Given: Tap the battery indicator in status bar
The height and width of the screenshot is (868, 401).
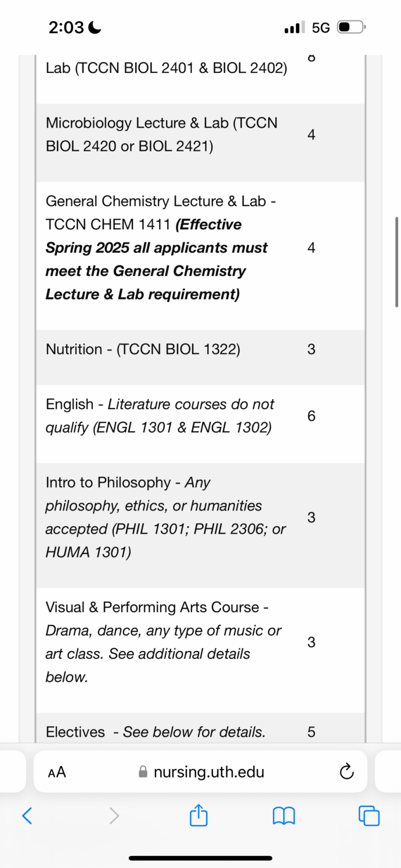Looking at the screenshot, I should (x=351, y=27).
